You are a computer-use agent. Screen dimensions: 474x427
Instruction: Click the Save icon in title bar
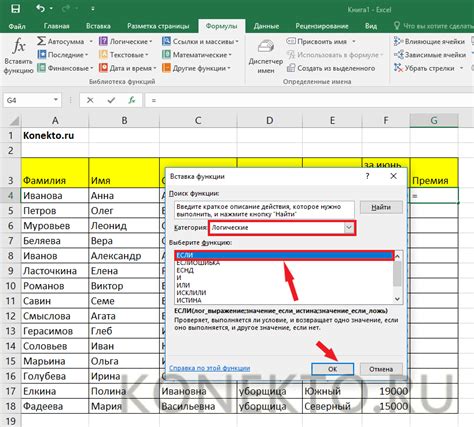coord(15,9)
